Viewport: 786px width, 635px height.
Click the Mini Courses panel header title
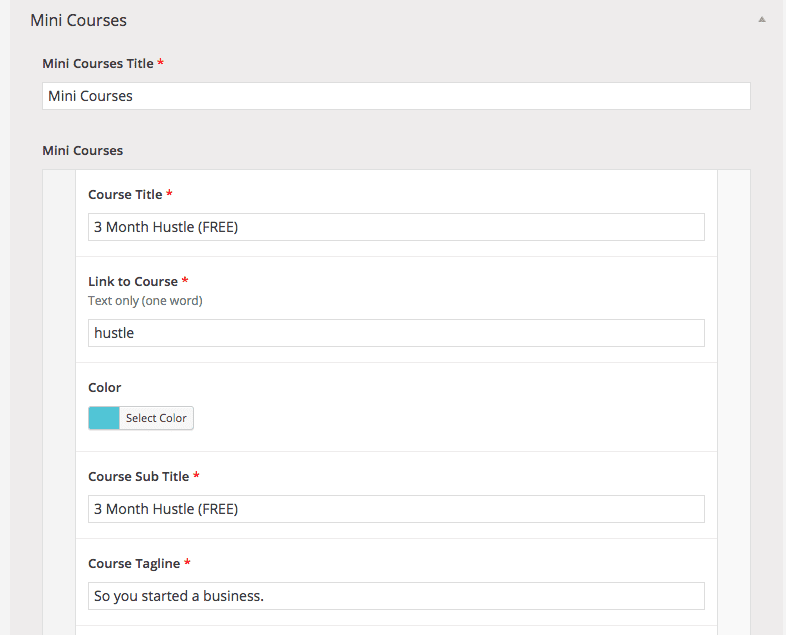78,21
